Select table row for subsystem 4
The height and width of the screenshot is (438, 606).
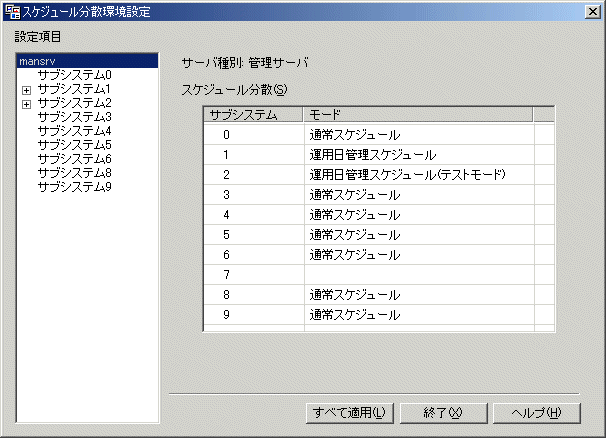[x=379, y=215]
